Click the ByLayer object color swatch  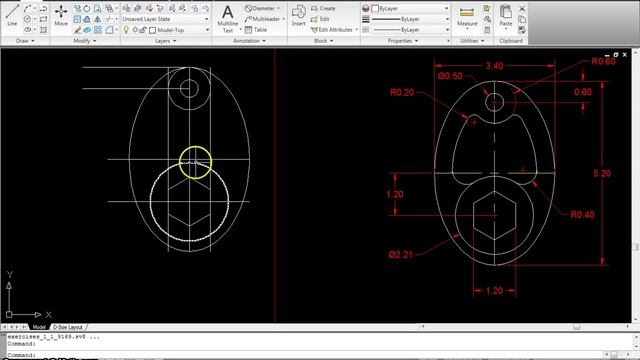(375, 8)
